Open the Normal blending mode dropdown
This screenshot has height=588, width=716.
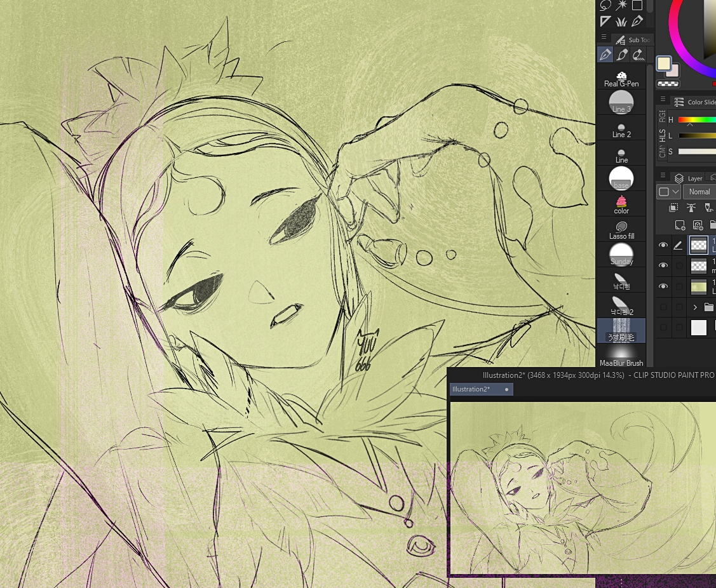[x=700, y=192]
